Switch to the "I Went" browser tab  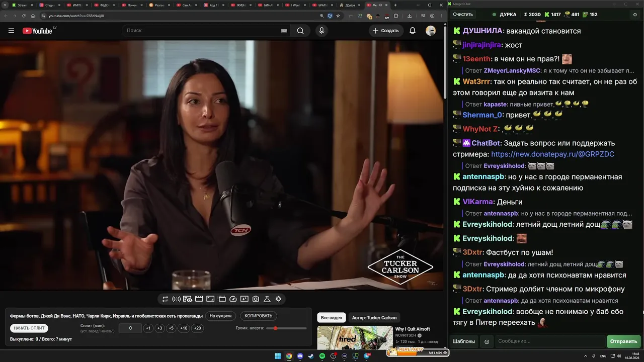296,5
